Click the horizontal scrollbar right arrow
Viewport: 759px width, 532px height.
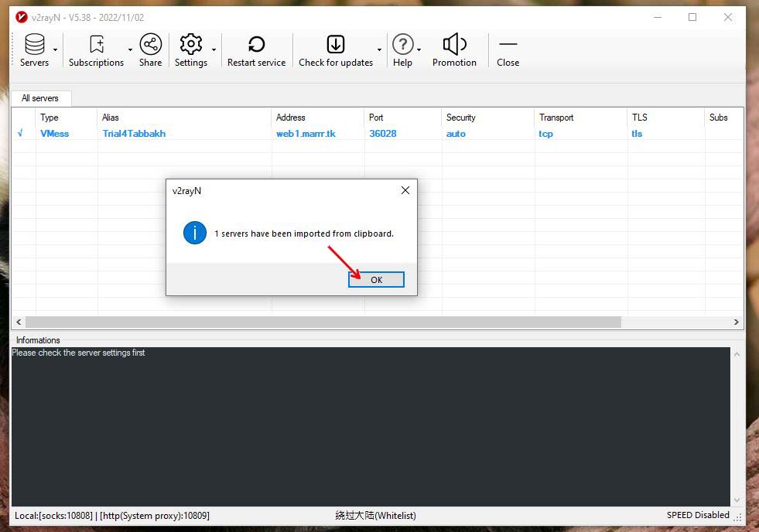click(737, 322)
